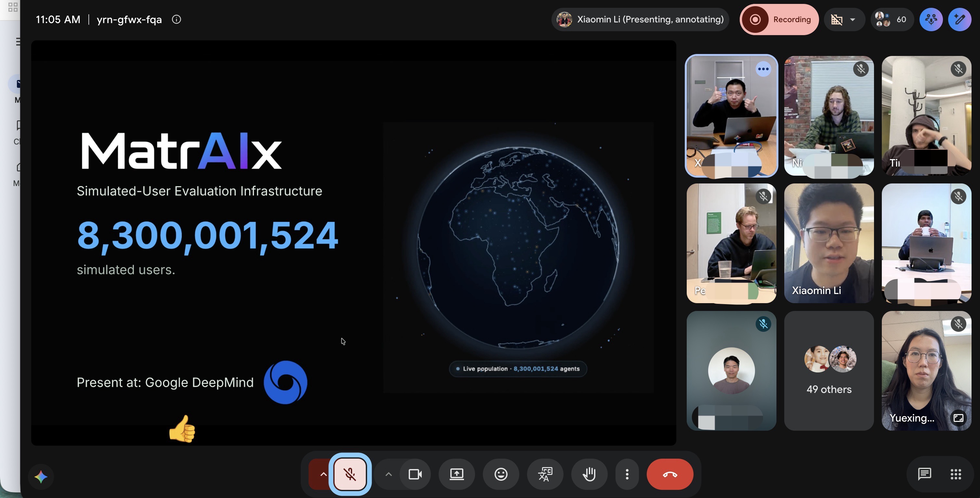Expand audio settings chevron beside microphone

(323, 474)
